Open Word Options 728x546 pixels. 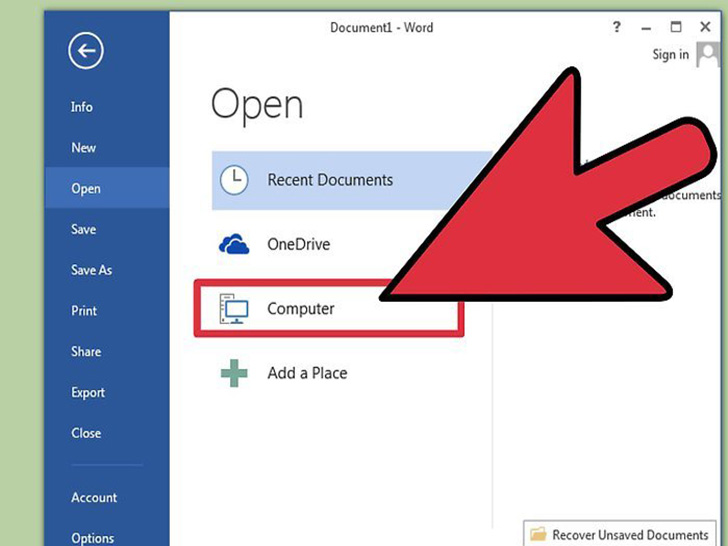click(x=92, y=538)
